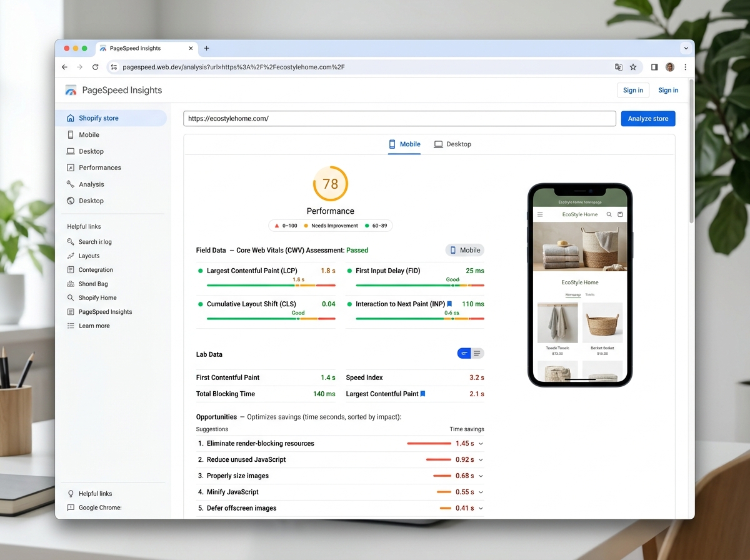Expand the Minify JavaScript chevron
The height and width of the screenshot is (560, 750).
[481, 492]
